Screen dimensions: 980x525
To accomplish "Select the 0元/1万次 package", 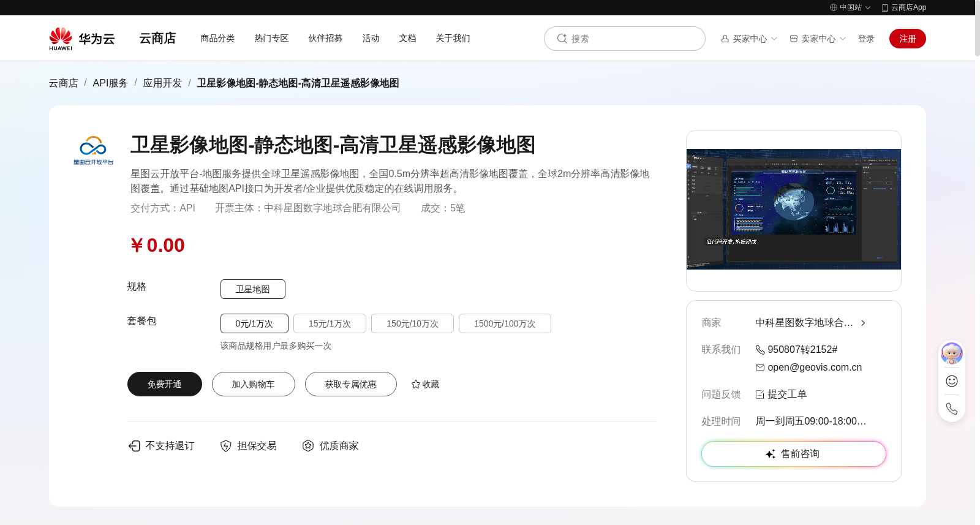I will coord(254,323).
